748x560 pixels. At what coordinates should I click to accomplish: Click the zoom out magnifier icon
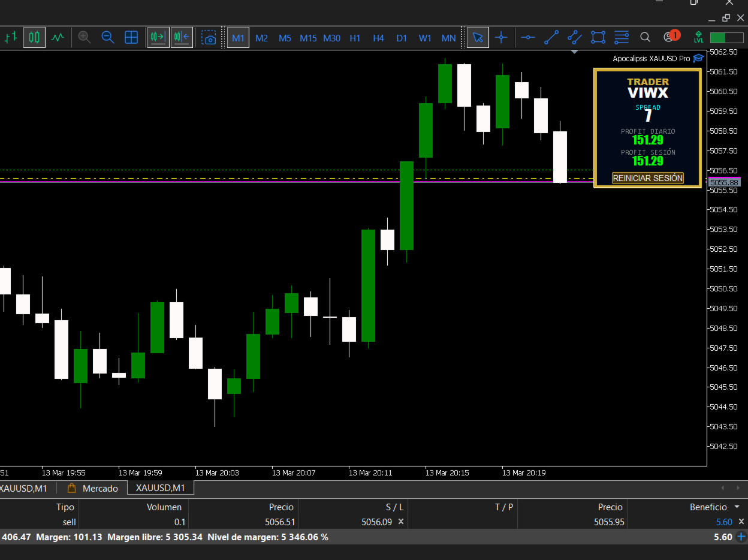pyautogui.click(x=108, y=37)
